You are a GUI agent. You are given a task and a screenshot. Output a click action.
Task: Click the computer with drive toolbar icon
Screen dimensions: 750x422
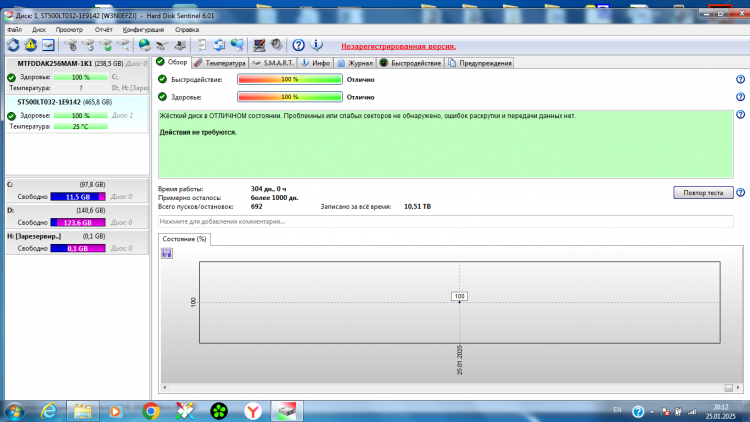click(x=180, y=45)
